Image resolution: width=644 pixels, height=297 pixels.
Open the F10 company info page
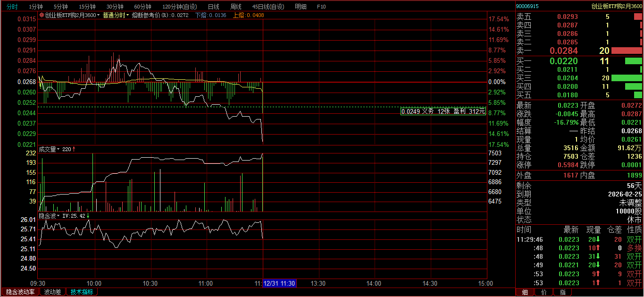point(321,7)
